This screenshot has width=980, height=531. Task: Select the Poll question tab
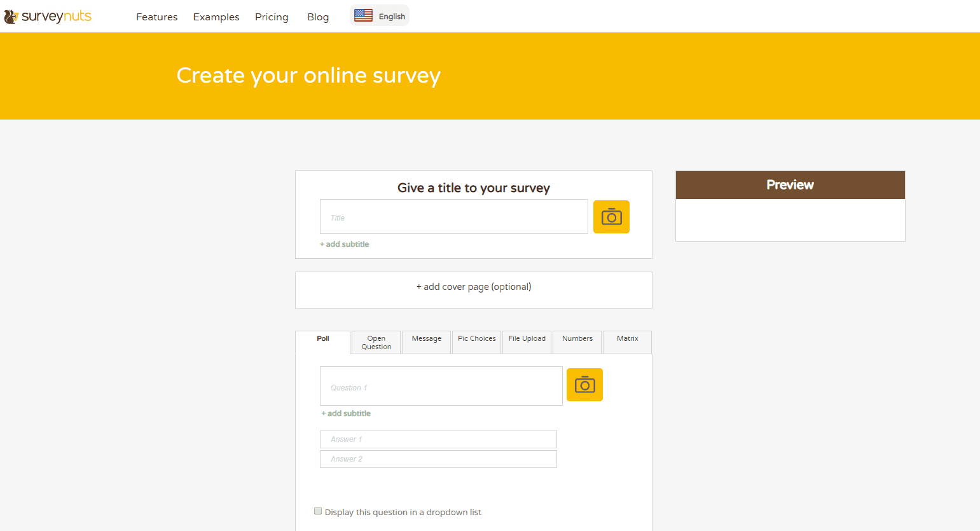click(x=323, y=342)
